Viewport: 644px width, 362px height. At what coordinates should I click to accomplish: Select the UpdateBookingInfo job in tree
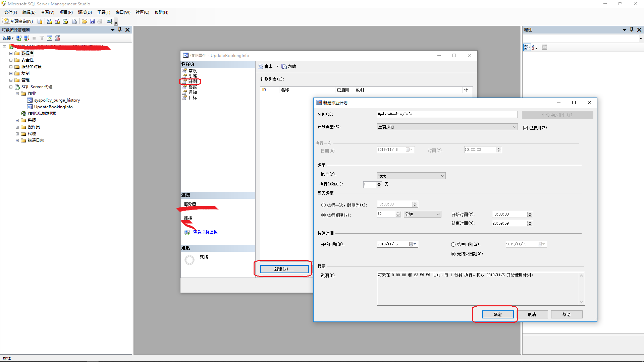tap(53, 107)
